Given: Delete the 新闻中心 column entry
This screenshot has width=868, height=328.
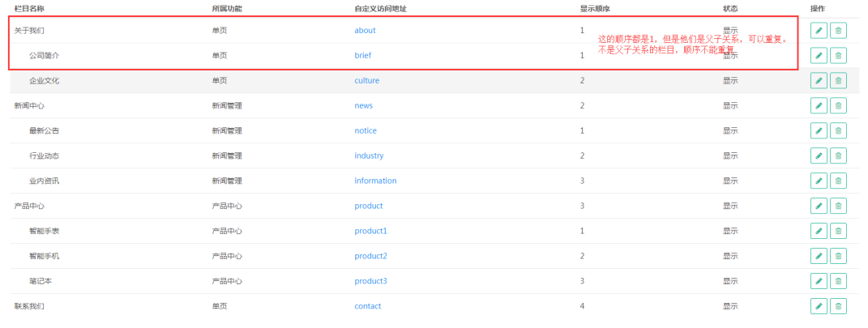Looking at the screenshot, I should tap(838, 106).
